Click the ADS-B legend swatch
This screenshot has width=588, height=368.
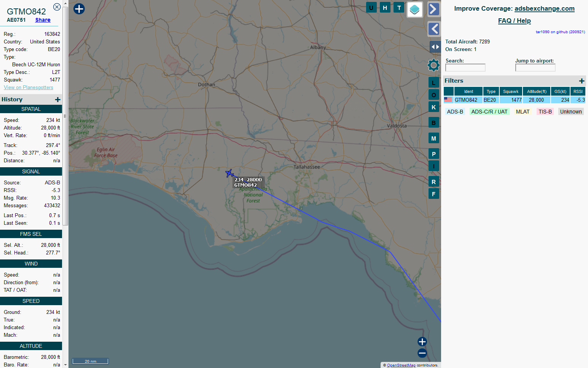click(x=455, y=112)
